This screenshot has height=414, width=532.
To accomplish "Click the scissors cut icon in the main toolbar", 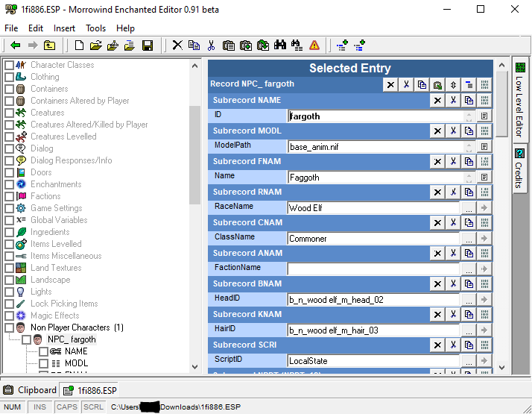I will tap(211, 46).
